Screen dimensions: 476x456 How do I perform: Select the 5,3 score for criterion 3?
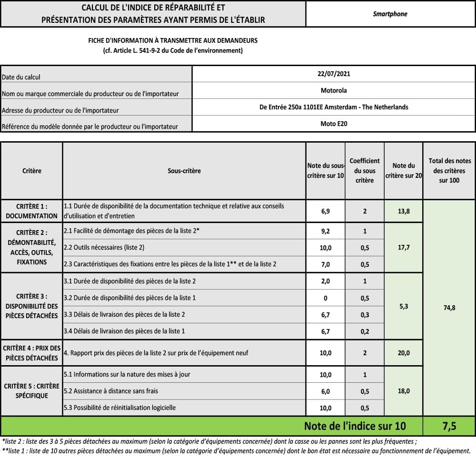click(x=403, y=306)
